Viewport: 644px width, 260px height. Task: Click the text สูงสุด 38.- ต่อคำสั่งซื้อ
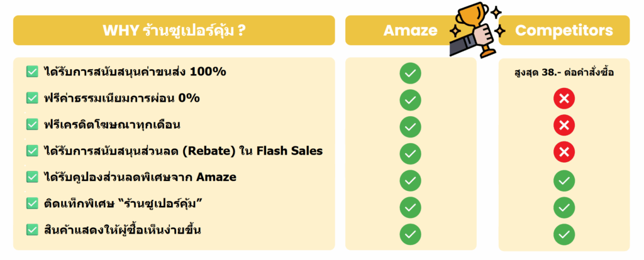[563, 72]
